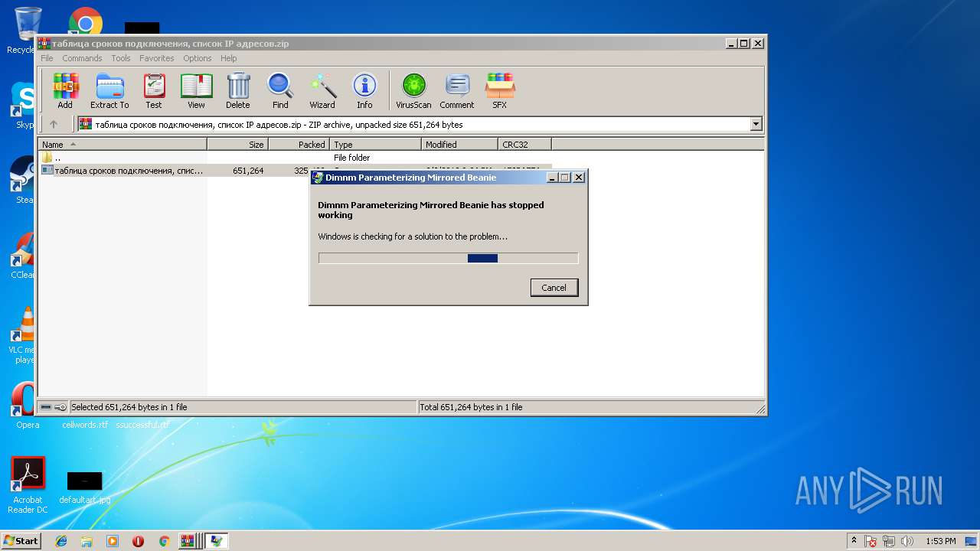The image size is (980, 551).
Task: Click 'Total 651,264 bytes in 1 file' status
Action: (x=471, y=407)
